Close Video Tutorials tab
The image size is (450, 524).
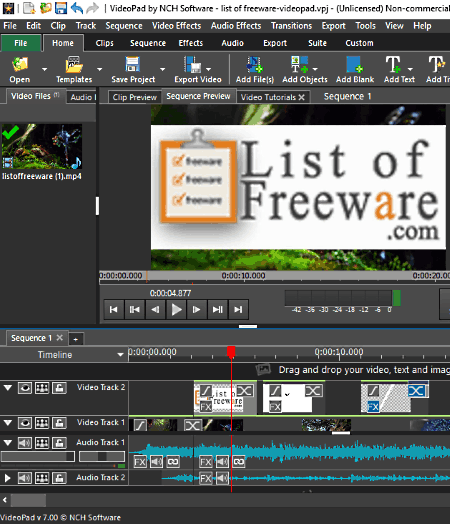[302, 97]
